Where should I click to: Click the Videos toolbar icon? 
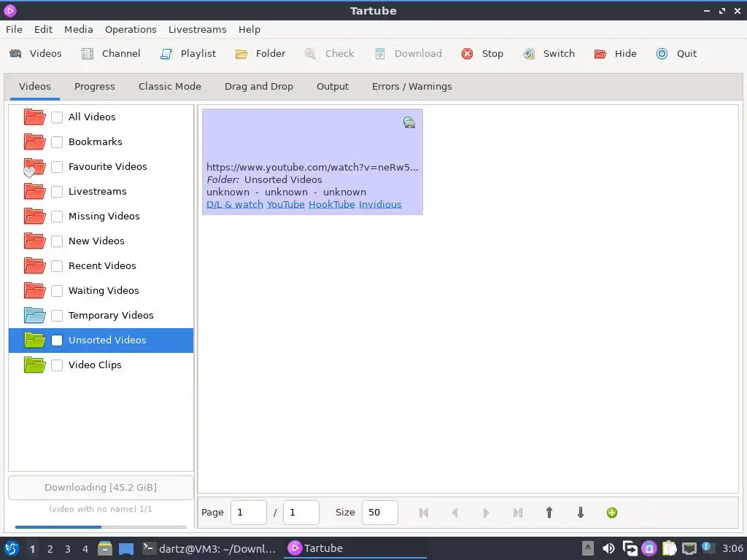pos(15,53)
